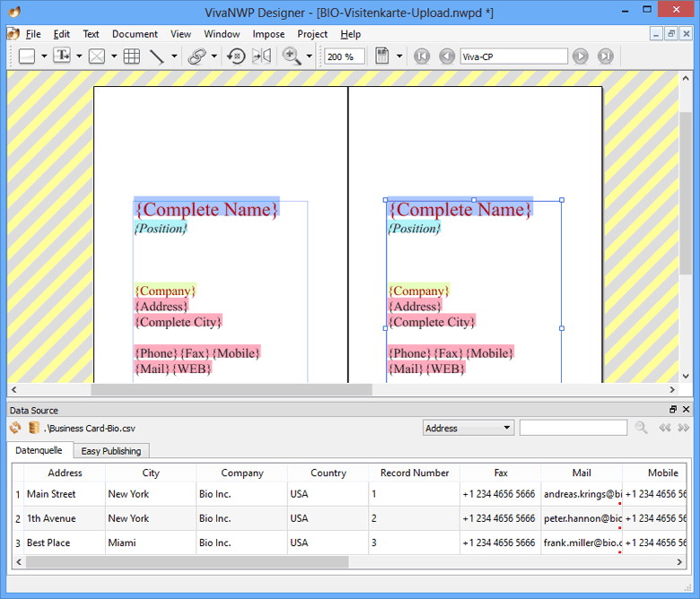The height and width of the screenshot is (599, 700).
Task: Open the Impose menu
Action: [268, 34]
